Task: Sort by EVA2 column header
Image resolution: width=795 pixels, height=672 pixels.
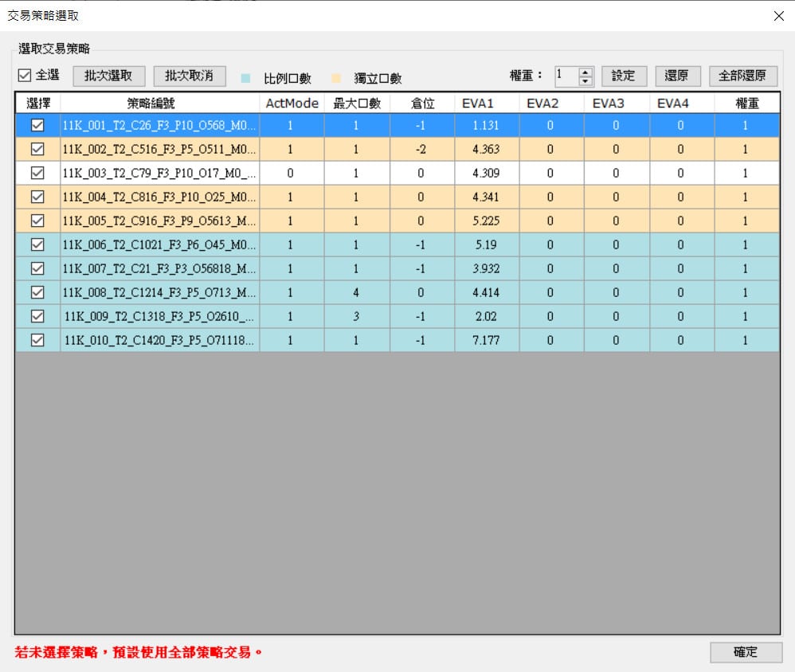Action: point(551,104)
